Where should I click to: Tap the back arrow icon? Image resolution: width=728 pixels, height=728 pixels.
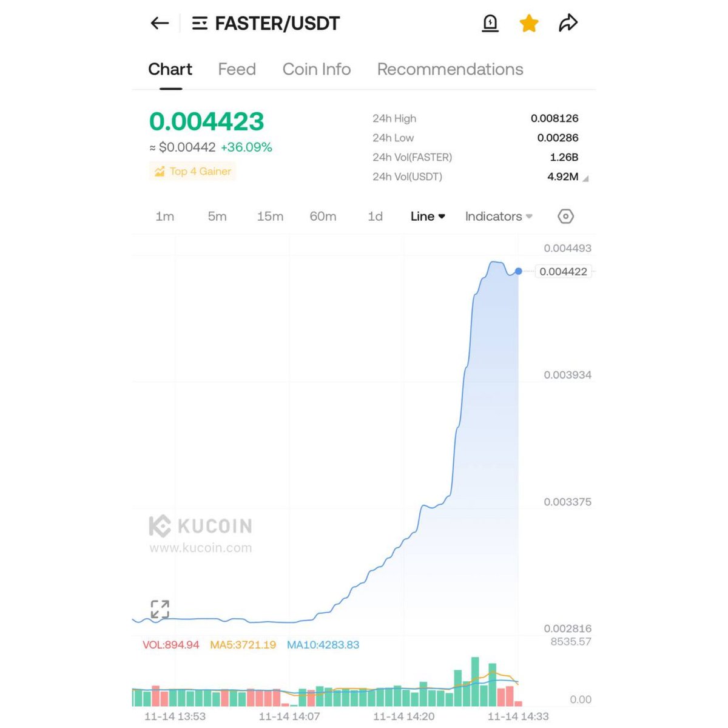tap(160, 24)
